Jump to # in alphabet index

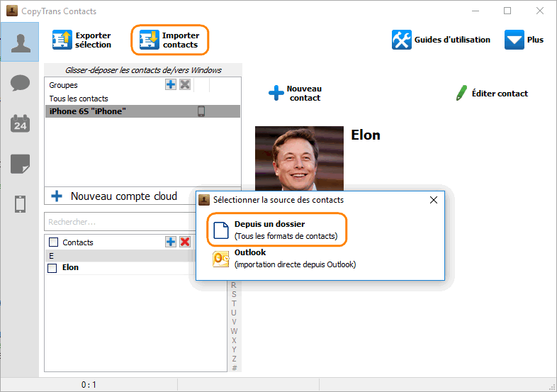tap(234, 368)
